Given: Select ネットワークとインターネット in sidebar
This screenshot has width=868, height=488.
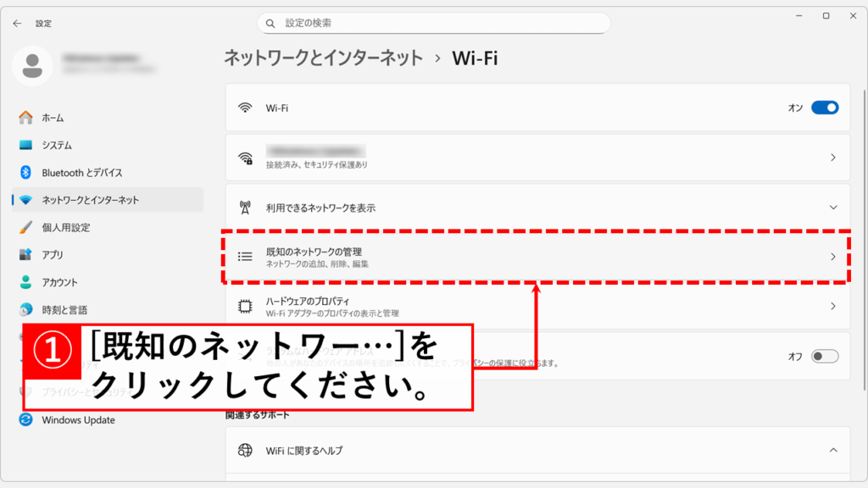Looking at the screenshot, I should 90,200.
